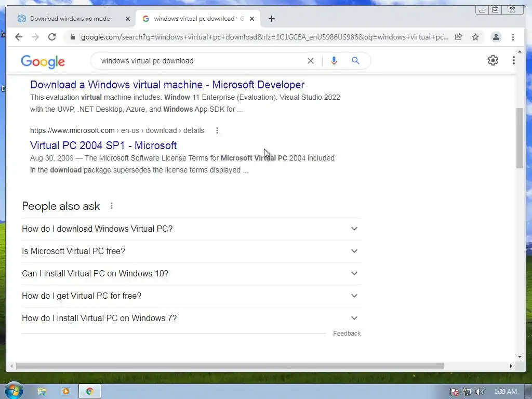Submit search with magnifier icon
This screenshot has height=399, width=532.
click(x=355, y=61)
